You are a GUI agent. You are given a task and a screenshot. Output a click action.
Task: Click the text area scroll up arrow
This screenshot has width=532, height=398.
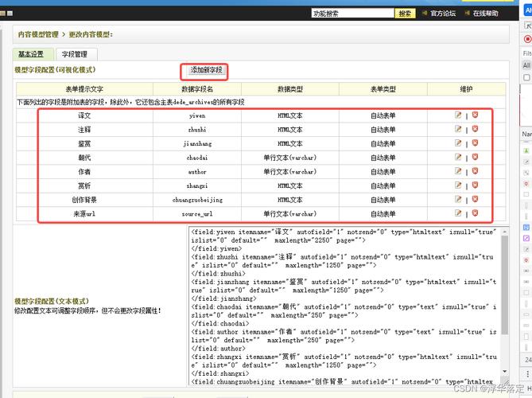click(505, 232)
